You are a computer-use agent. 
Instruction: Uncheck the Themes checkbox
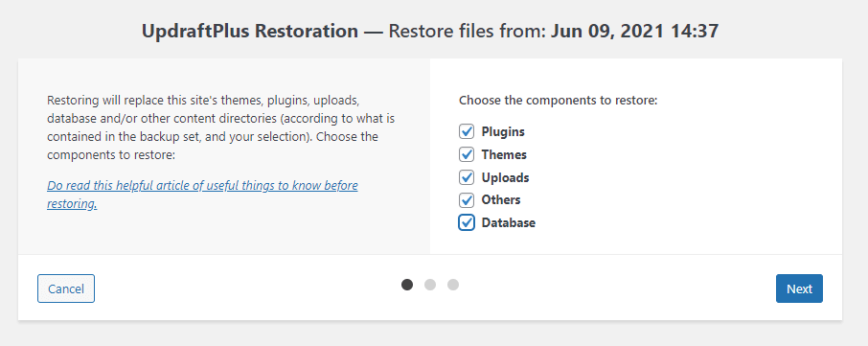pos(467,154)
